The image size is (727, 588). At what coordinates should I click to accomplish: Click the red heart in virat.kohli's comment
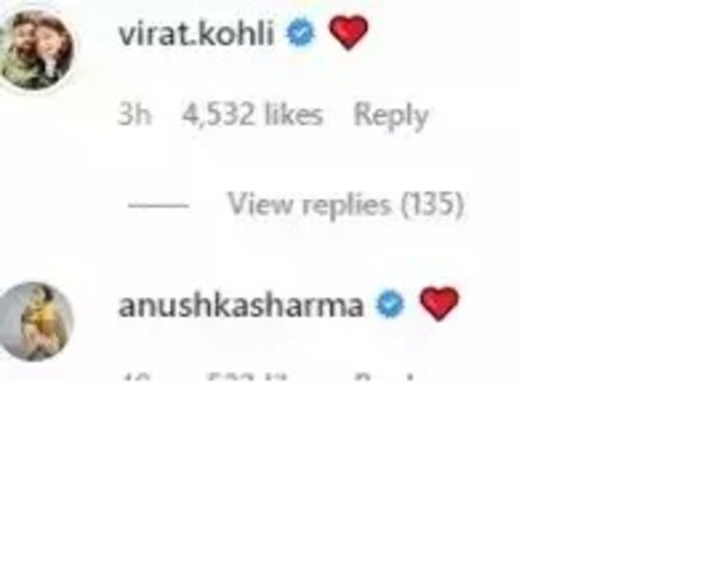click(349, 32)
